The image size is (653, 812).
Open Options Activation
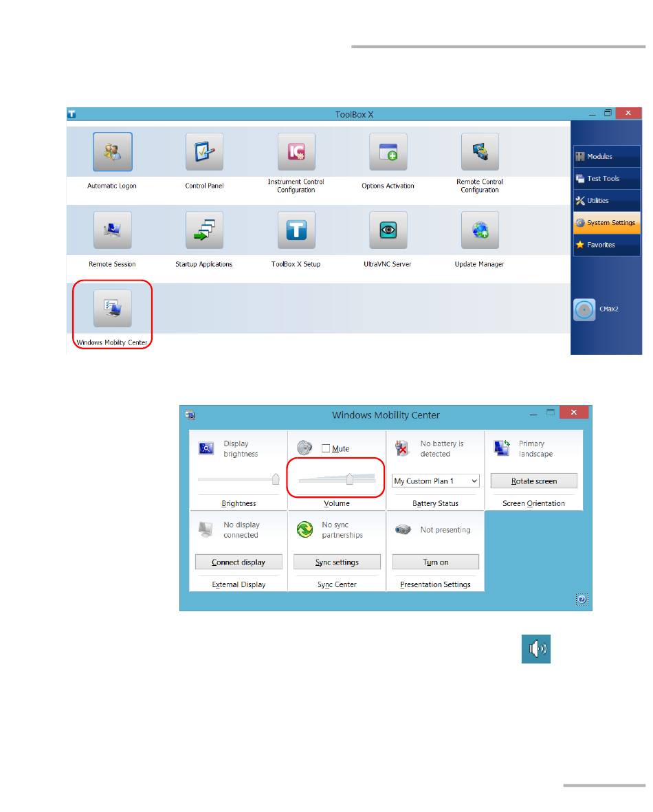[x=388, y=151]
